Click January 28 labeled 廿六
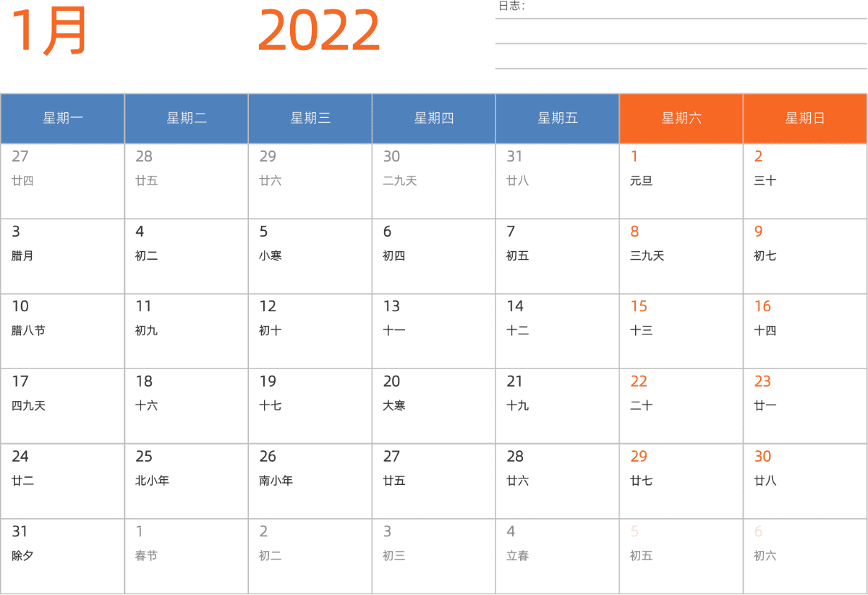The image size is (868, 595). (x=558, y=481)
